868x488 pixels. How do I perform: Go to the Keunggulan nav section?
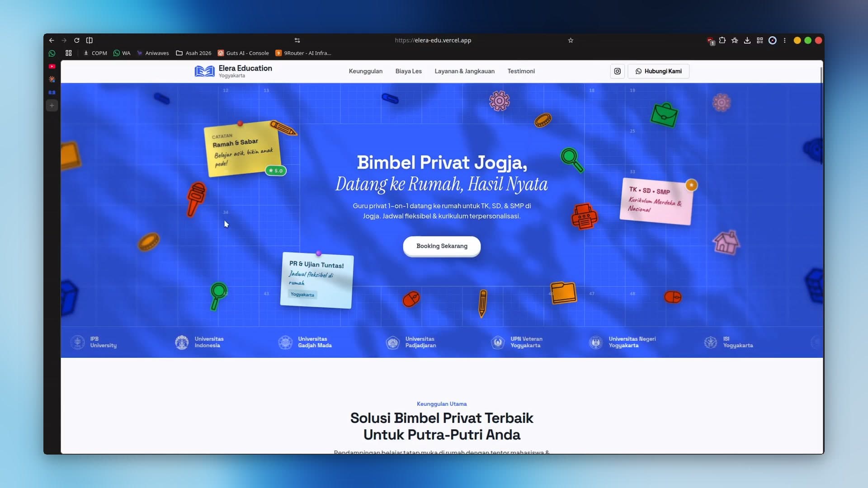365,71
